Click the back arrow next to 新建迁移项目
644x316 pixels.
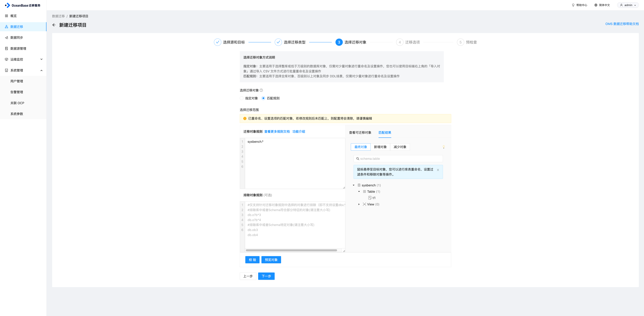pos(54,25)
